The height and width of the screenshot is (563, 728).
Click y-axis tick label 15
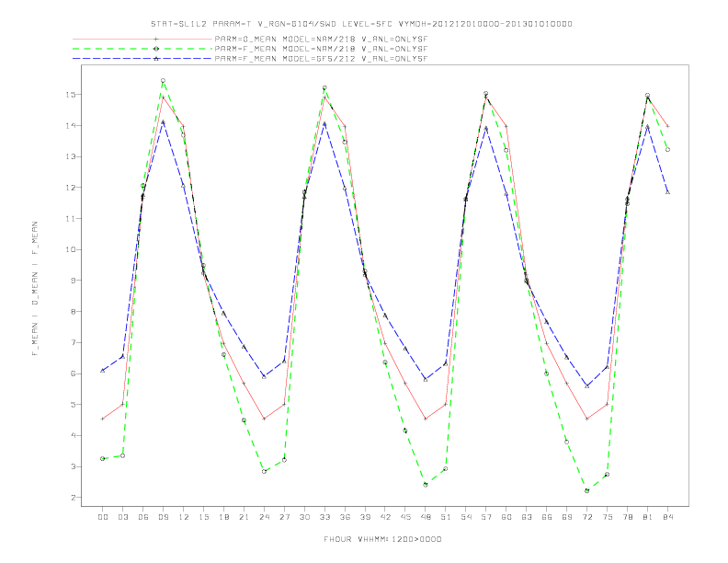71,95
